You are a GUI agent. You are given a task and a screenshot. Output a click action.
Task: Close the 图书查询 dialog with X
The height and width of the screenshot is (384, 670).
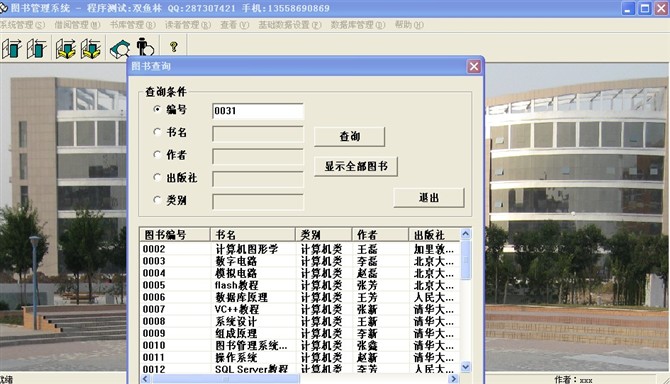pos(474,66)
